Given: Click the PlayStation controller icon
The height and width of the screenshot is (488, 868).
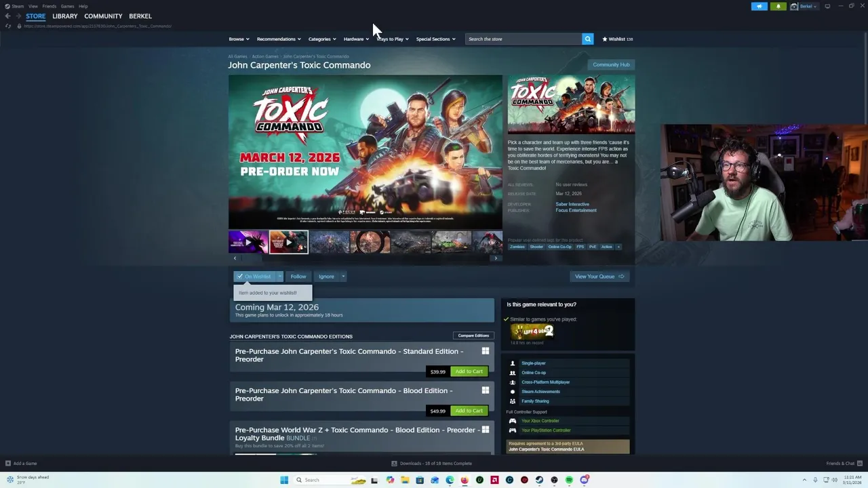Looking at the screenshot, I should pos(513,430).
